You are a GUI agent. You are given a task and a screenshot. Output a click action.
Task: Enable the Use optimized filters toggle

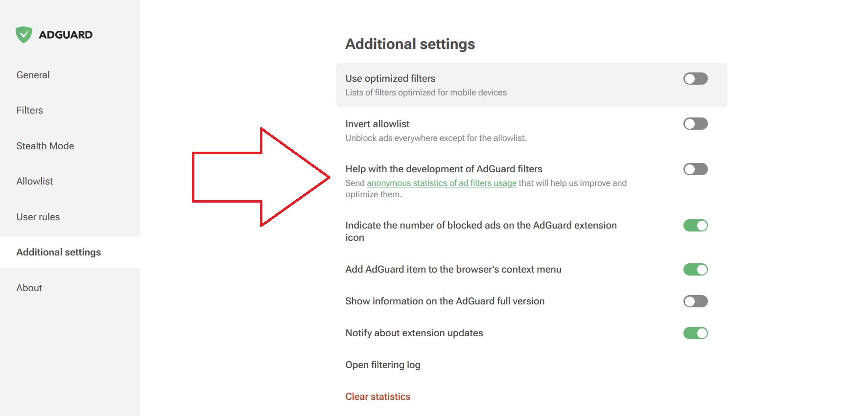point(695,79)
